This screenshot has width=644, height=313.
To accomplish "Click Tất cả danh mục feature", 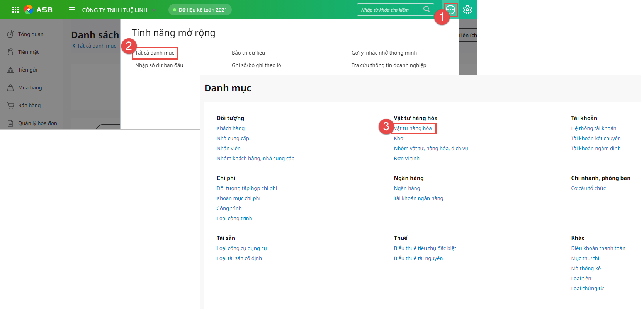I will pyautogui.click(x=155, y=53).
